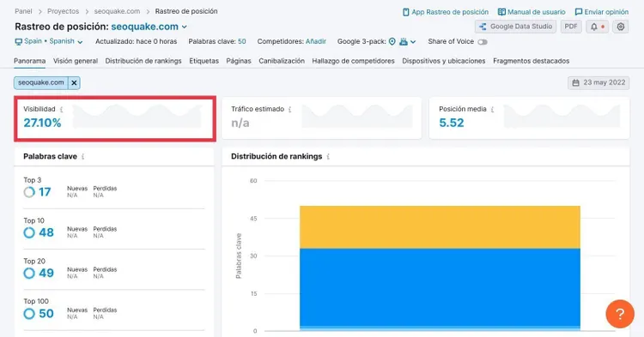Click Google Data Studio button
Image resolution: width=644 pixels, height=337 pixels.
pyautogui.click(x=515, y=27)
